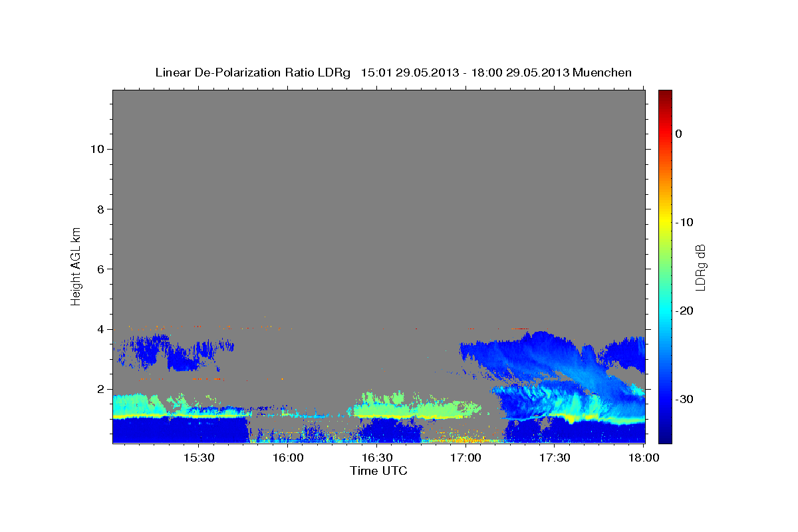Screen dimensions: 798x532
Task: Click the '18:00' time tick label
Action: click(643, 458)
